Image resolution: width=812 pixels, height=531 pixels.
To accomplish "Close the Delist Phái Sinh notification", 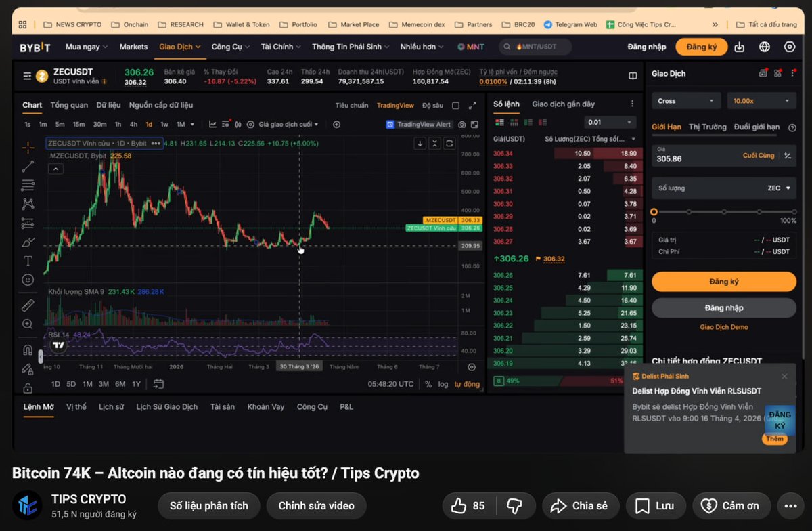I will [x=784, y=377].
